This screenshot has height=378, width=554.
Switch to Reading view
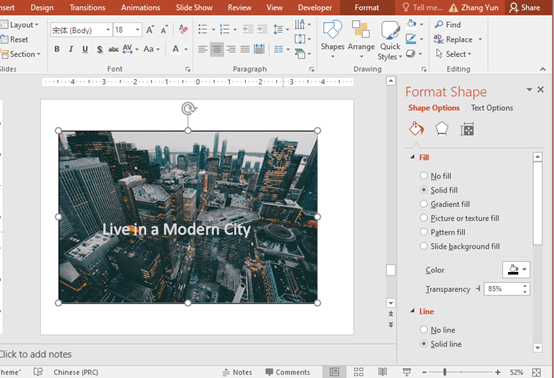pyautogui.click(x=383, y=372)
